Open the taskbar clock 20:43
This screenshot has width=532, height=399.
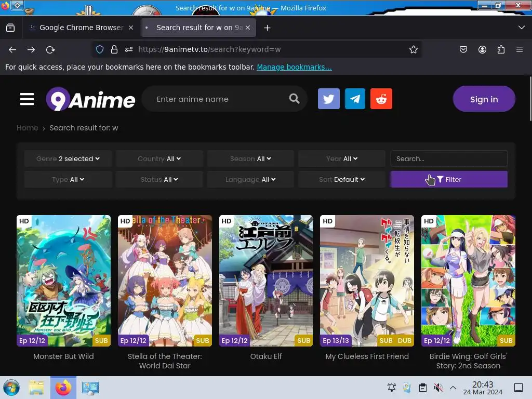click(x=483, y=388)
